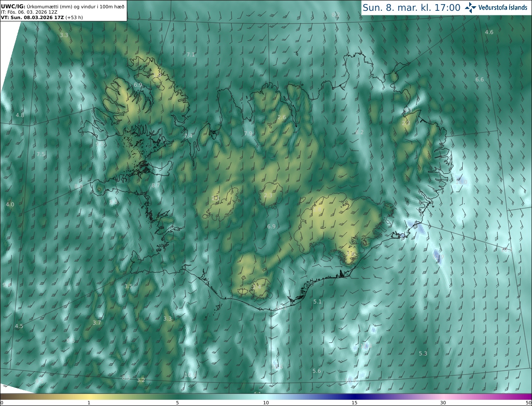The height and width of the screenshot is (406, 532).
Task: Click the '7.1' value on the map
Action: [x=191, y=54]
